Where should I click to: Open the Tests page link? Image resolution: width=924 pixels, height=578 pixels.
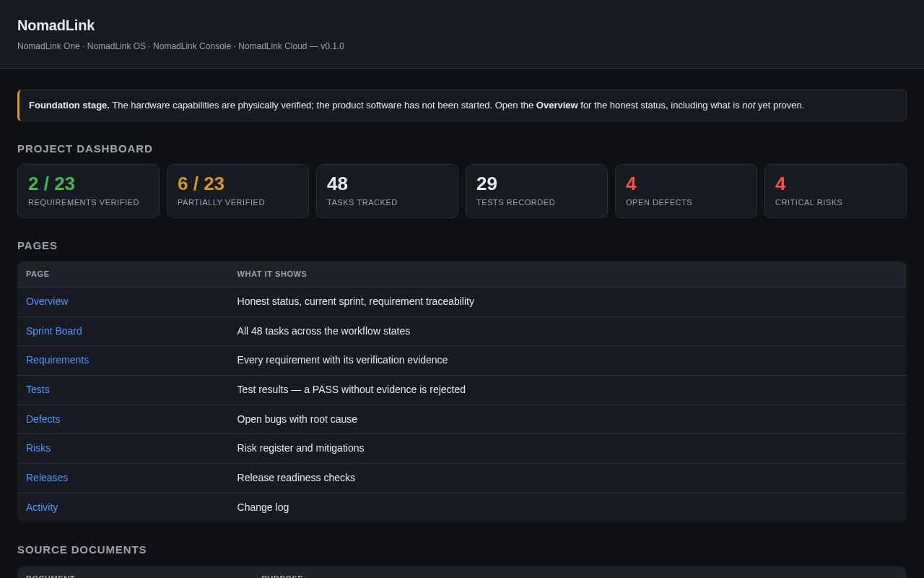[x=38, y=389]
